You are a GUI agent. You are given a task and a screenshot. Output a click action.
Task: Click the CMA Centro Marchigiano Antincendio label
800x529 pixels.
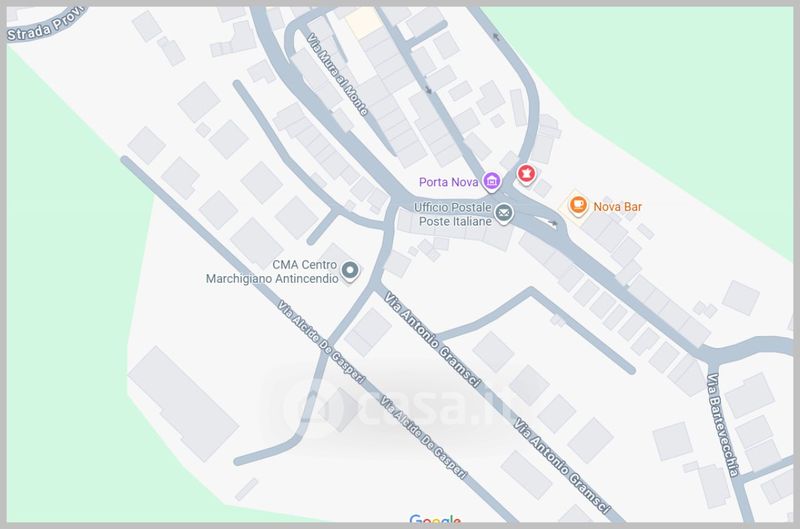[272, 271]
